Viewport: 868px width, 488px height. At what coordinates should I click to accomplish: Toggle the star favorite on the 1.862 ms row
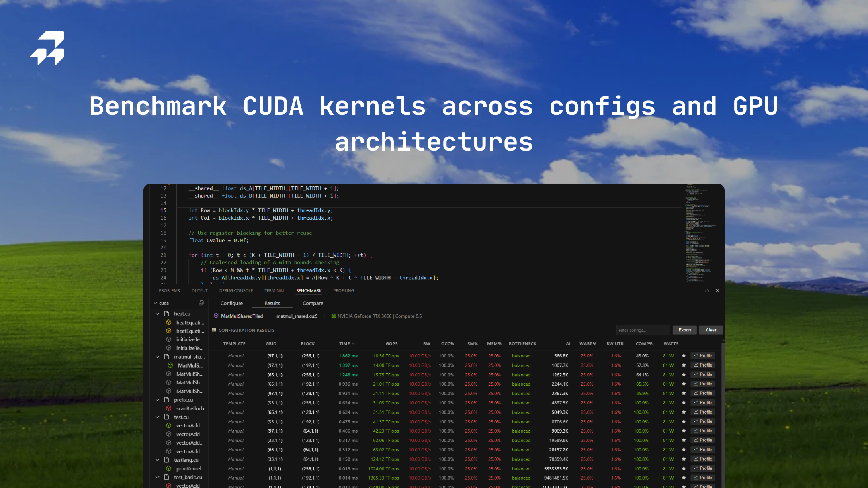click(x=684, y=355)
